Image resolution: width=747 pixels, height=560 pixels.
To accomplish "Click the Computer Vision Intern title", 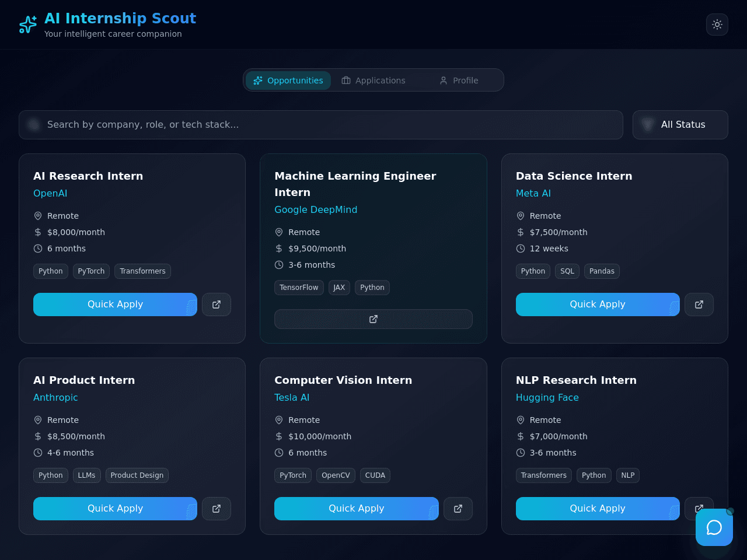I will (343, 380).
